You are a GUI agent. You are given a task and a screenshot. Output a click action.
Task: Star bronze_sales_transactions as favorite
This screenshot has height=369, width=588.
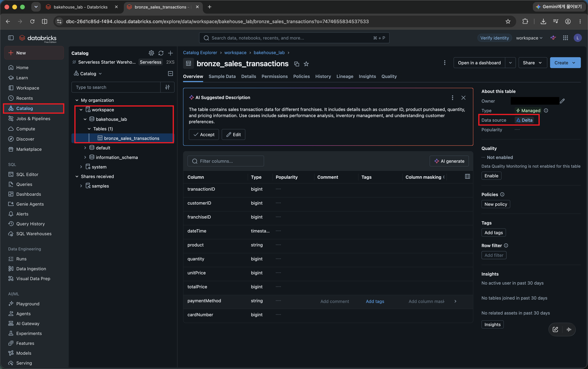[x=306, y=64]
